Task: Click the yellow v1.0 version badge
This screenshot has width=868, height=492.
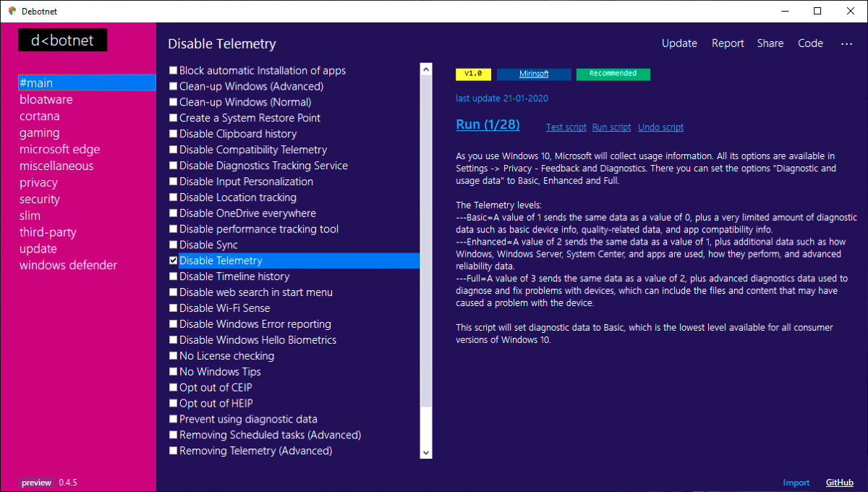Action: tap(474, 74)
